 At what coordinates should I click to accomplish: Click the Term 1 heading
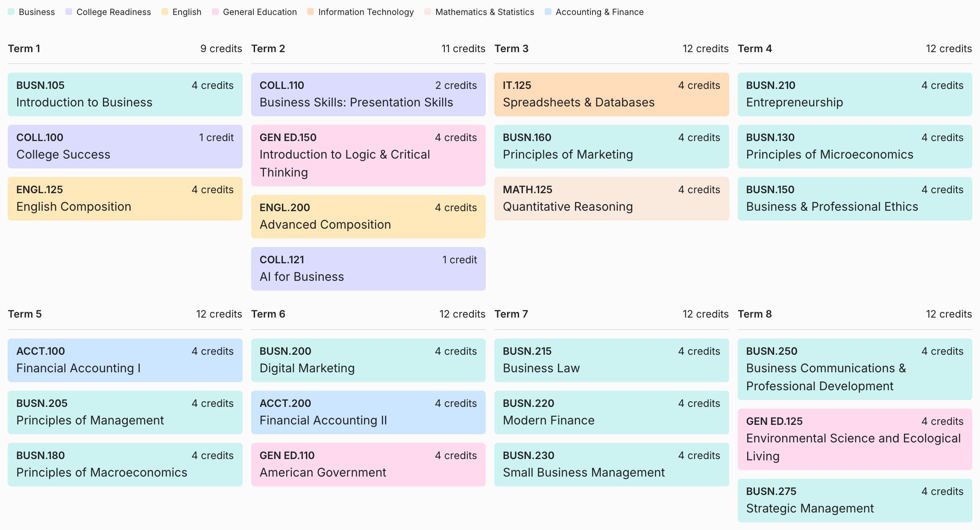[24, 49]
